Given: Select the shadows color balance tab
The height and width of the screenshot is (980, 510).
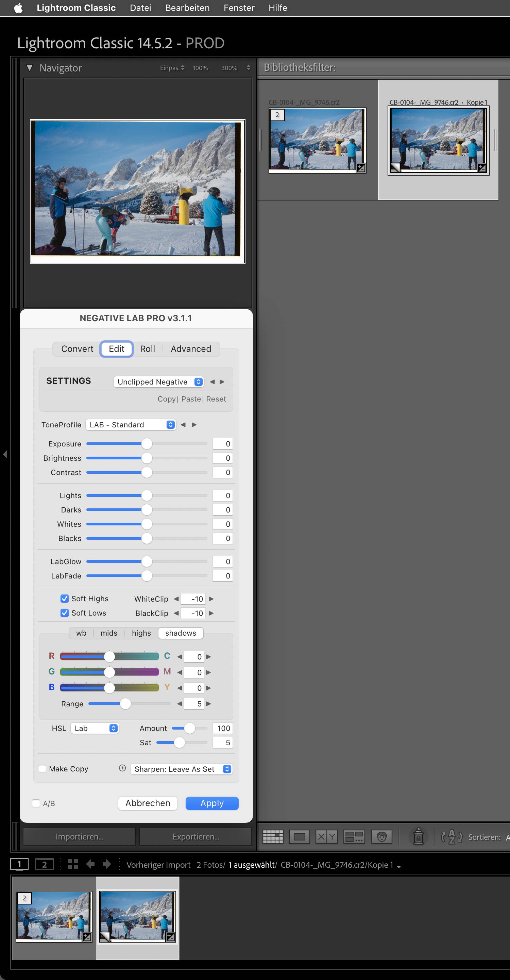Looking at the screenshot, I should click(181, 633).
